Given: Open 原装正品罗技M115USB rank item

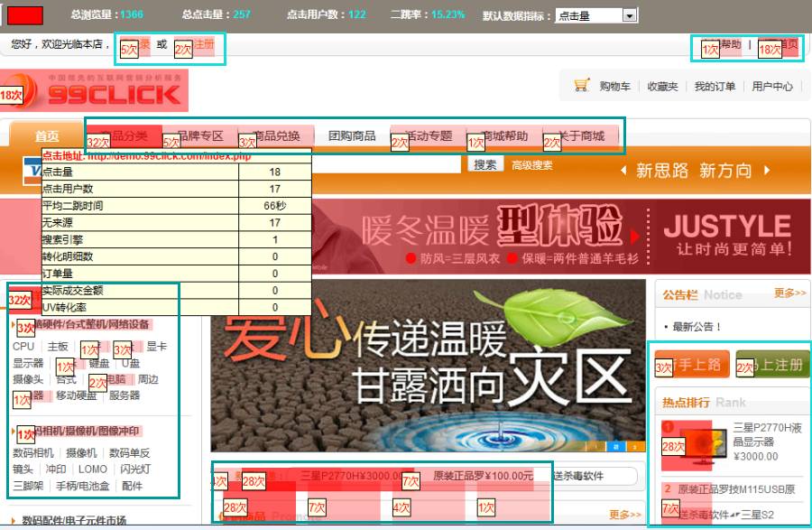Looking at the screenshot, I should coord(736,489).
